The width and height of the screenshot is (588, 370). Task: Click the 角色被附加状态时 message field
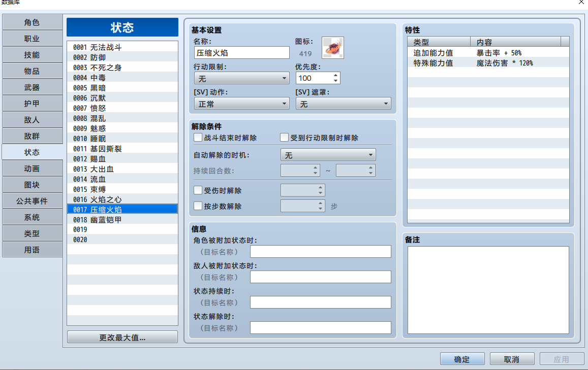(x=321, y=252)
